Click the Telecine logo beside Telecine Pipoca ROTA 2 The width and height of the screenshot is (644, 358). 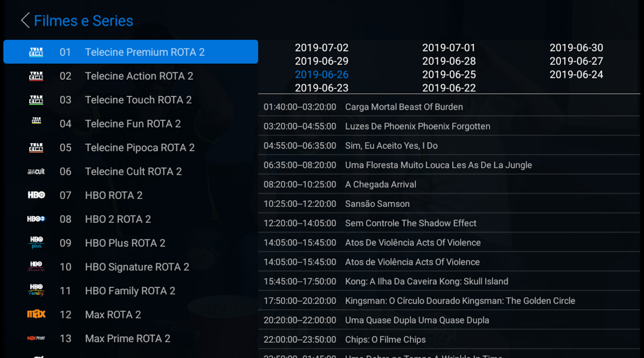tap(36, 147)
